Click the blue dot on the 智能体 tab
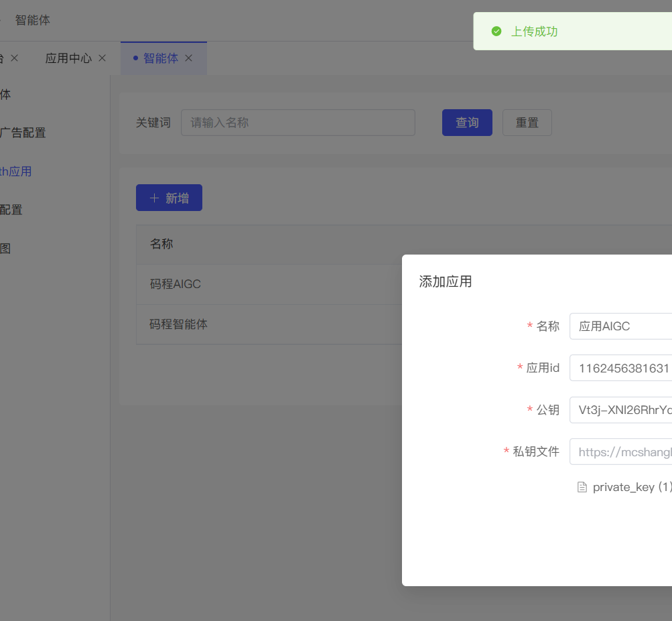This screenshot has height=621, width=672. [x=135, y=58]
